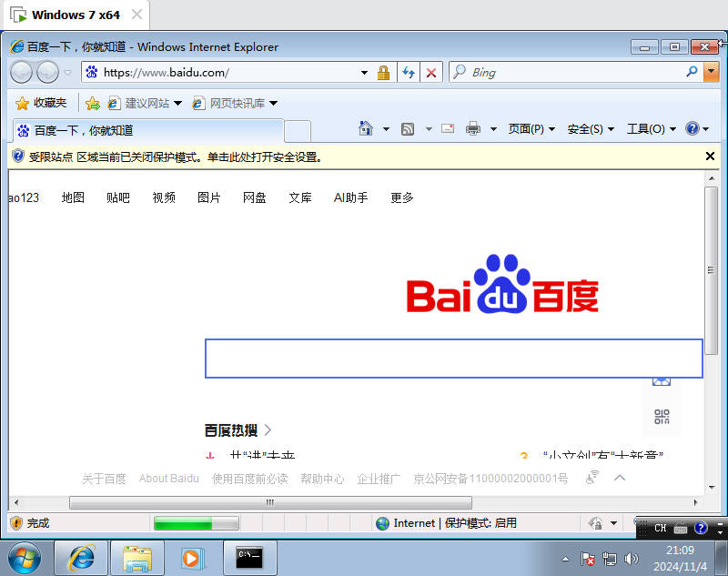Click the vertical scrollbar down arrow
728x576 pixels.
point(712,488)
